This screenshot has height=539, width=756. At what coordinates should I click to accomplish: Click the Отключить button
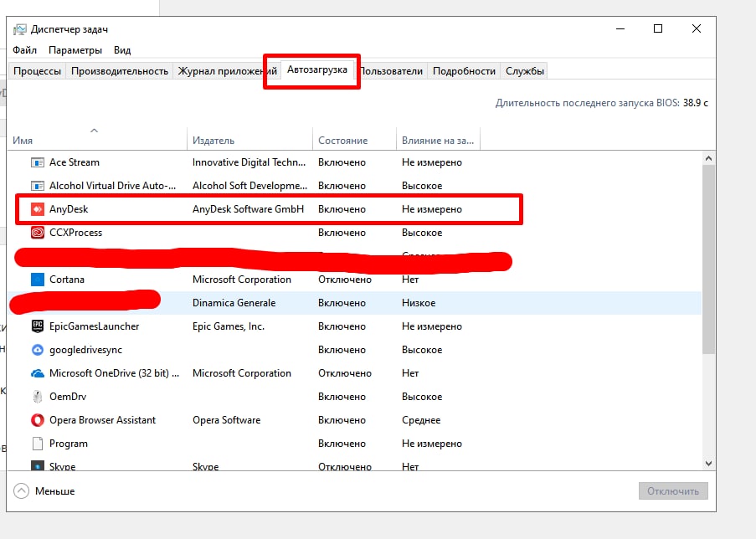click(x=673, y=490)
